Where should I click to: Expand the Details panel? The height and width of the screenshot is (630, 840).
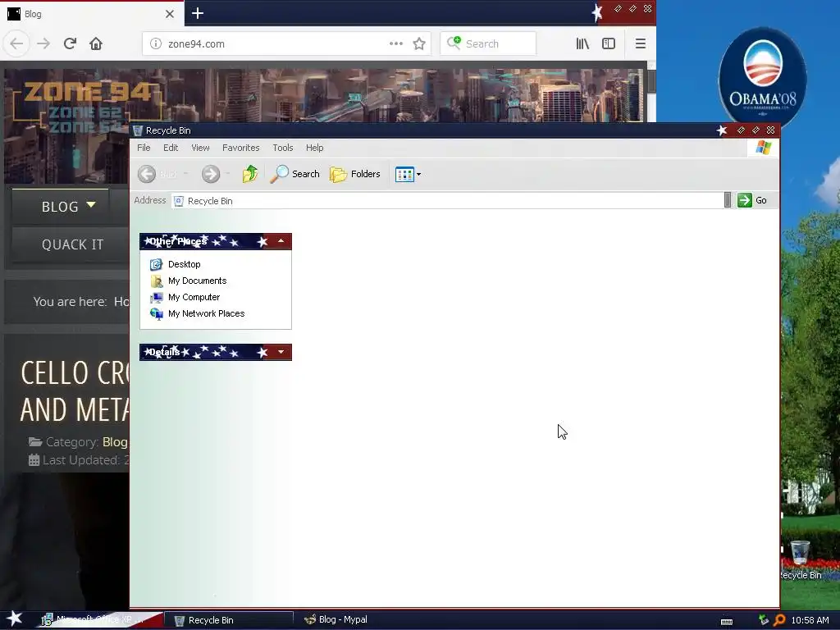pos(281,352)
